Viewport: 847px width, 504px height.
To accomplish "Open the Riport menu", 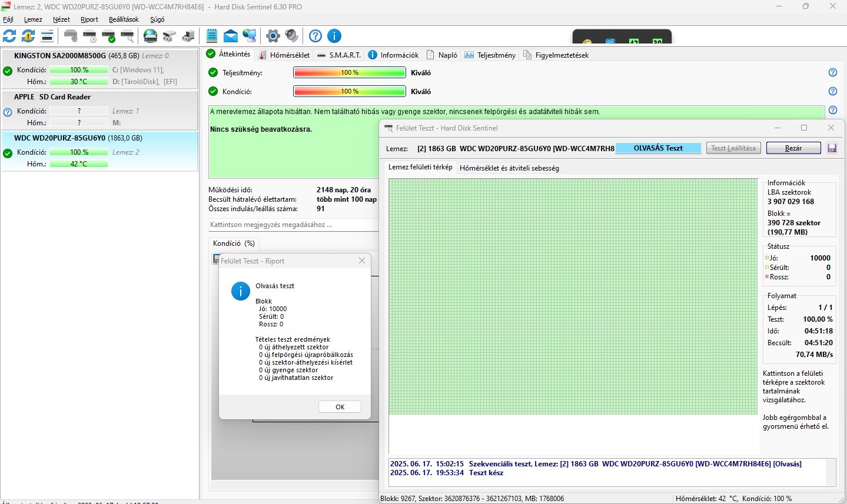I will coord(89,19).
